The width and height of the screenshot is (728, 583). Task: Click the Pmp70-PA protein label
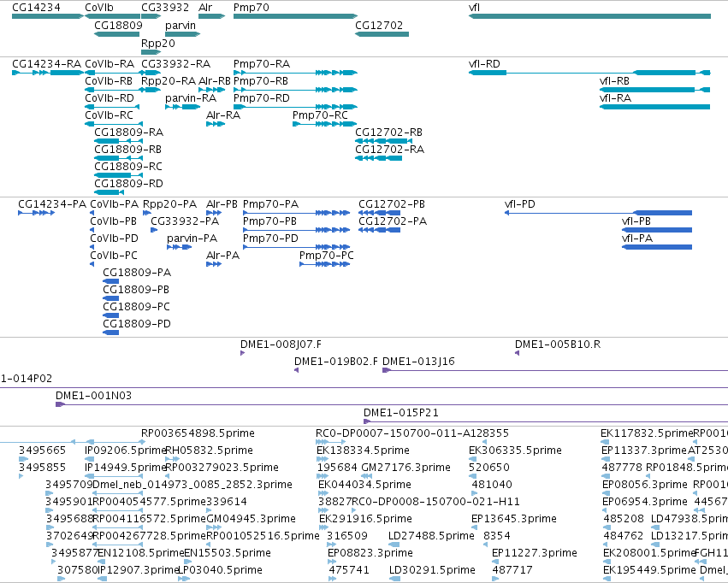point(270,204)
